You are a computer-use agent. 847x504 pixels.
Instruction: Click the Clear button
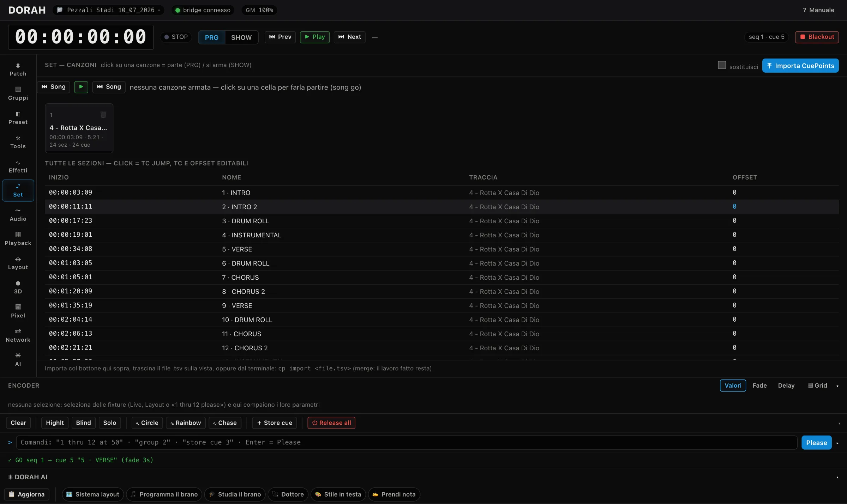click(x=18, y=423)
